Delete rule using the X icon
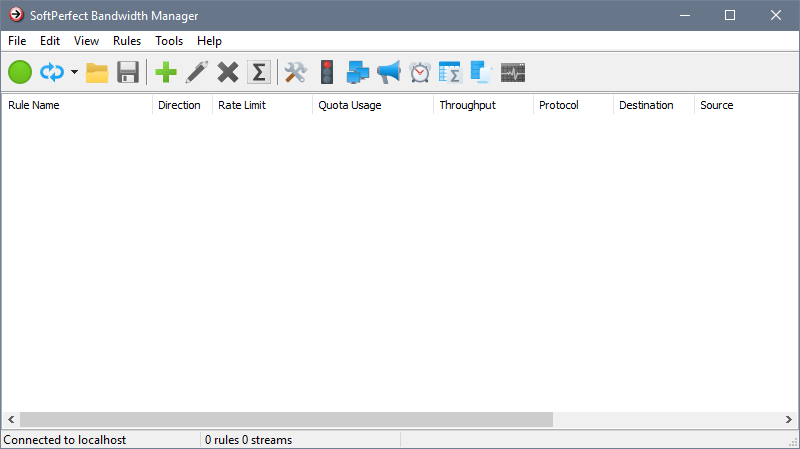Viewport: 800px width, 449px height. tap(228, 72)
